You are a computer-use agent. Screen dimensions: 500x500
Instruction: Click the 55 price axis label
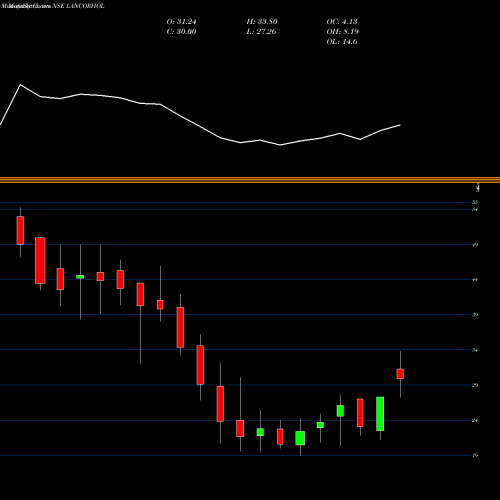475,202
